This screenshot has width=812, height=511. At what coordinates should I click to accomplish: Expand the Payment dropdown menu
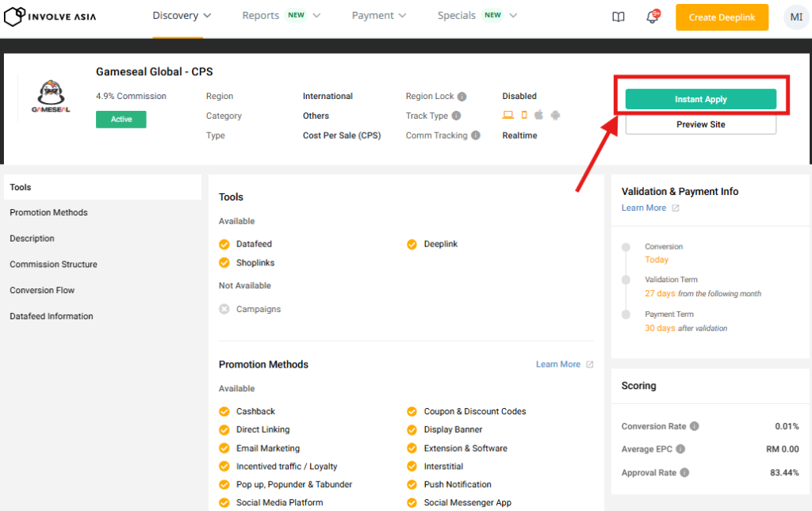tap(379, 16)
